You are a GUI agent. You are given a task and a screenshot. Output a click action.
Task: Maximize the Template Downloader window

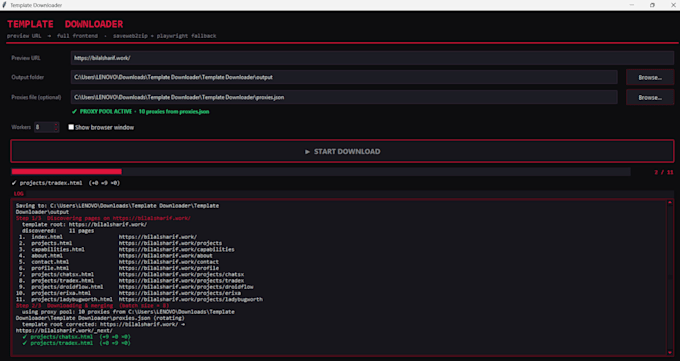[x=652, y=5]
